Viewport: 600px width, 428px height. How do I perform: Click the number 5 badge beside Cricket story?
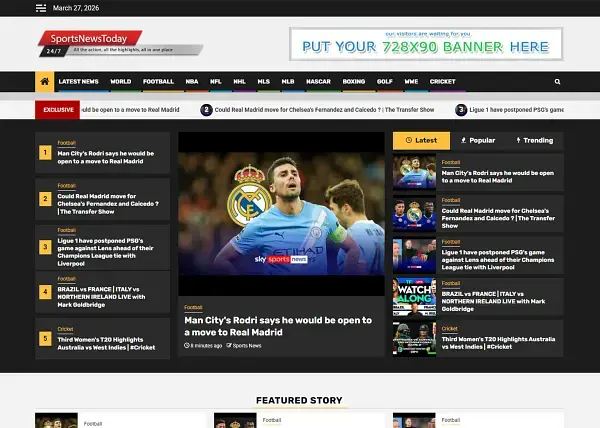(45, 339)
